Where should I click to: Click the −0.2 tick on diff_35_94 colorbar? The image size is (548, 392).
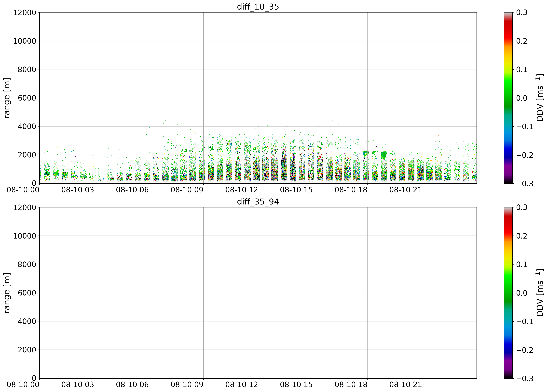[525, 350]
